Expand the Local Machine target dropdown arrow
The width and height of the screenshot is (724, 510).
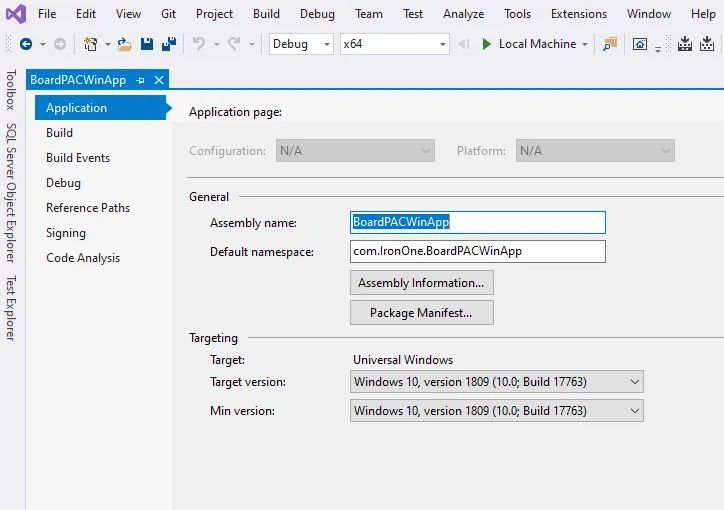(x=585, y=45)
